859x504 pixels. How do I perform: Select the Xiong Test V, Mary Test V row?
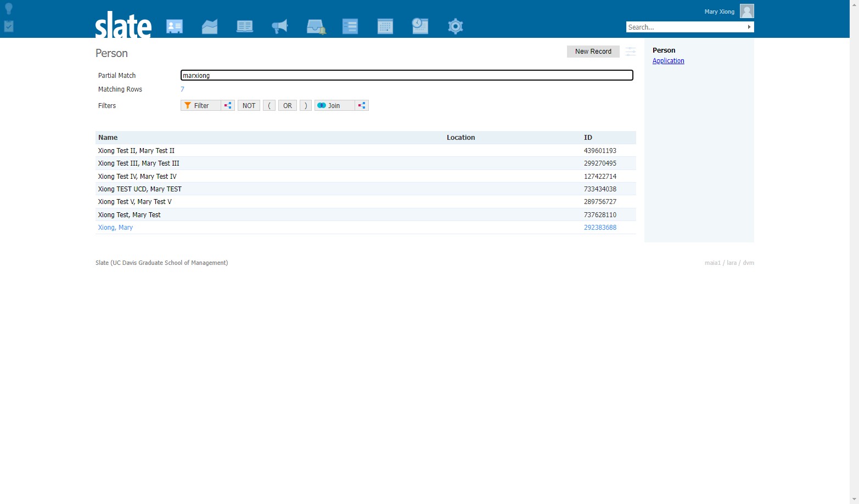366,202
